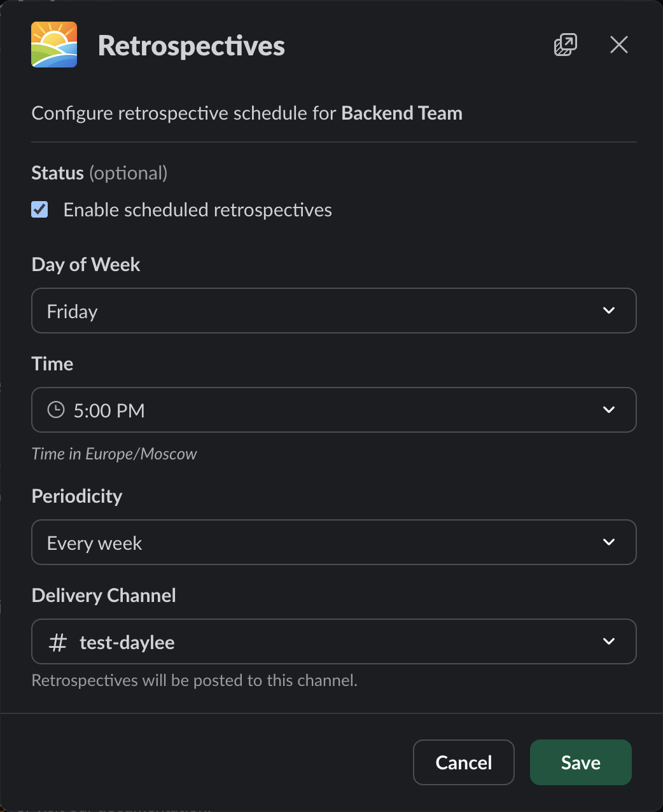The image size is (663, 812).
Task: Uncheck the enable scheduled retrospectives checkbox
Action: [x=40, y=209]
